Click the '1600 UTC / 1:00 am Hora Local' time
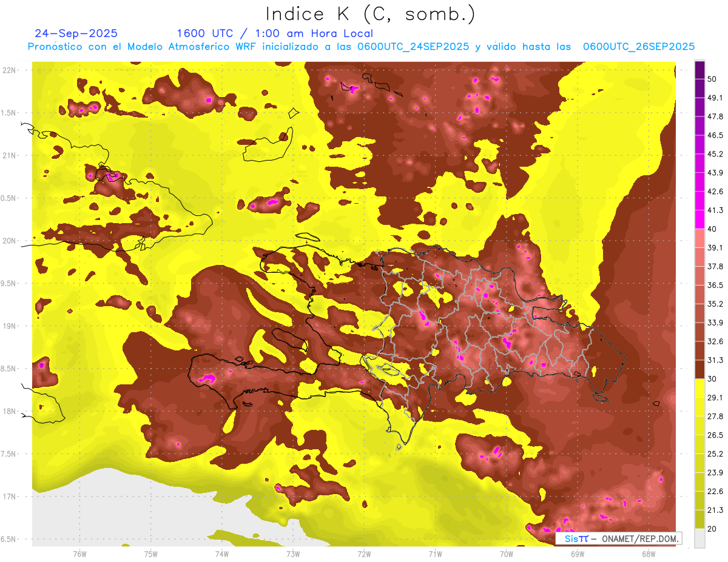This screenshot has height=562, width=728. click(x=275, y=33)
